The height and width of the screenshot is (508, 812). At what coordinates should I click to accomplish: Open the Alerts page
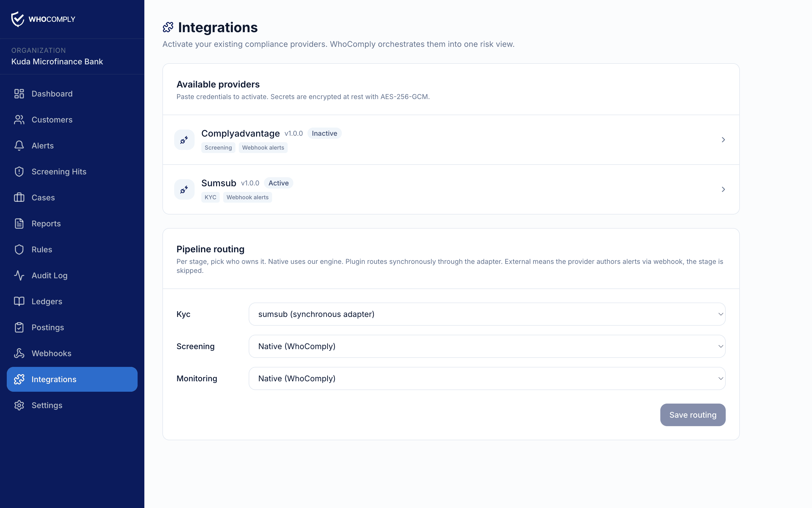coord(72,145)
